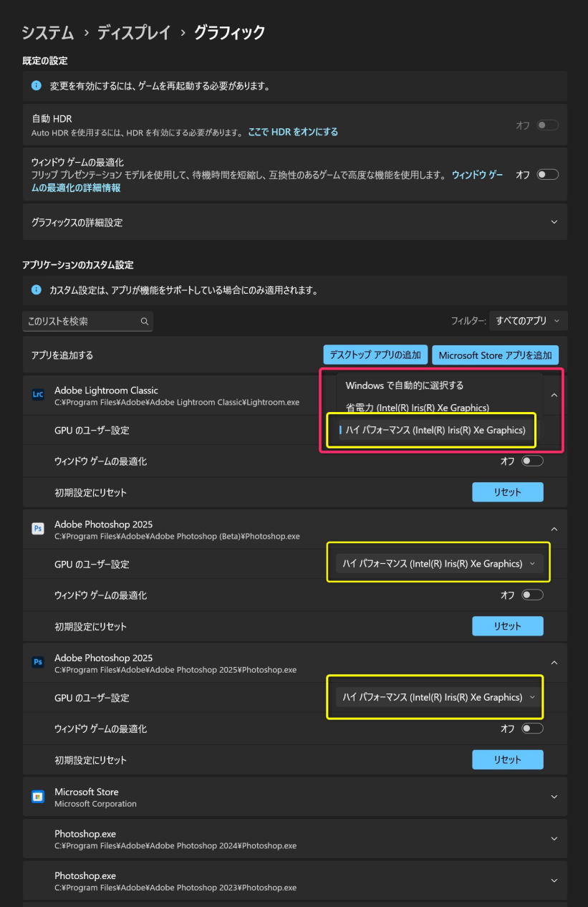This screenshot has width=588, height=907.
Task: Click the このリストを検索 search field
Action: tap(87, 322)
